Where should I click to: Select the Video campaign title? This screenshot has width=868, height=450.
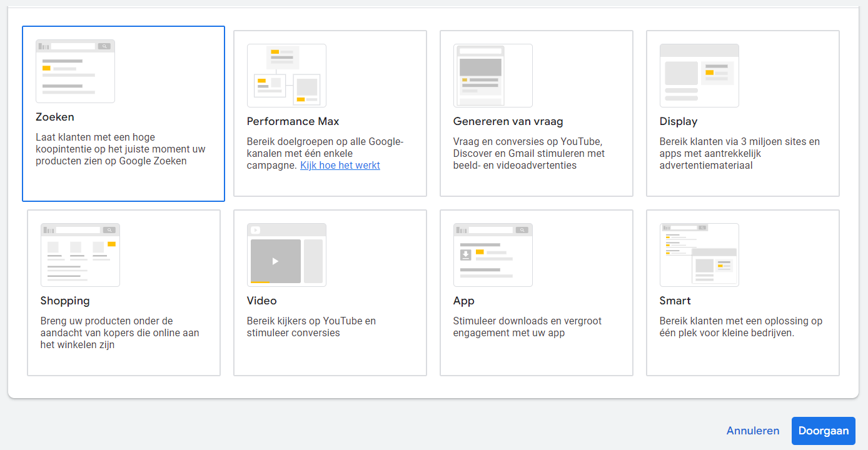(261, 301)
